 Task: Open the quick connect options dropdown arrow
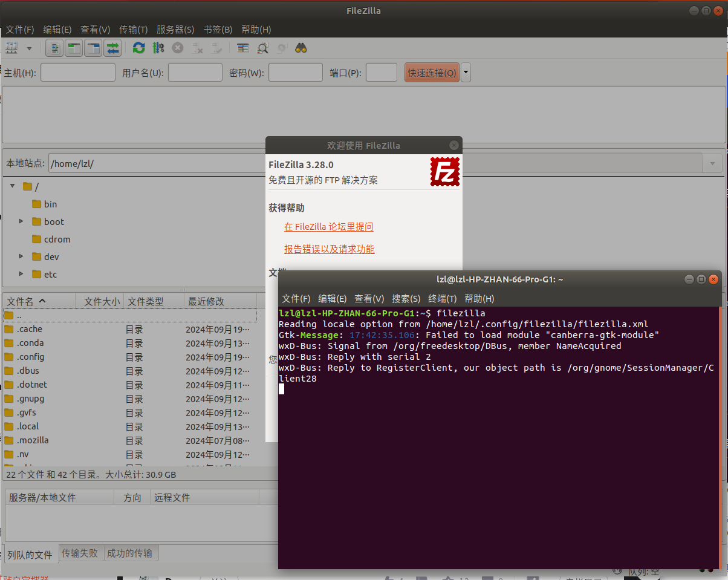click(x=466, y=72)
